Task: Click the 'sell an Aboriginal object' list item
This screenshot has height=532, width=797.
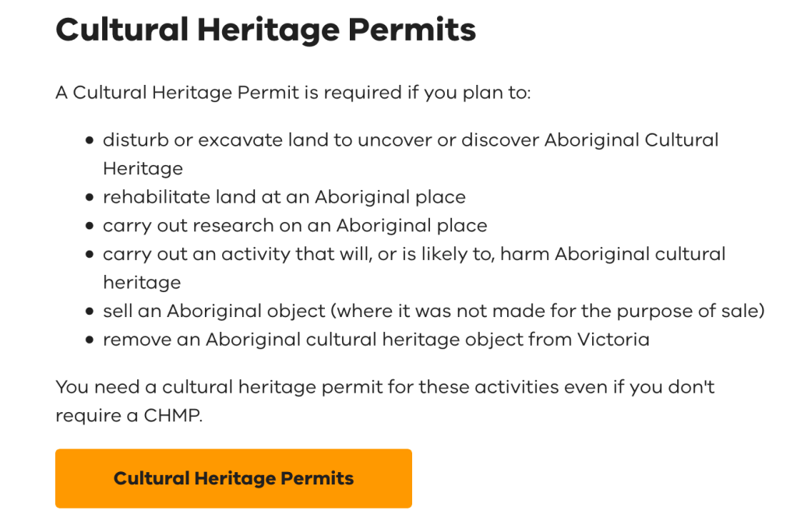Action: [433, 312]
